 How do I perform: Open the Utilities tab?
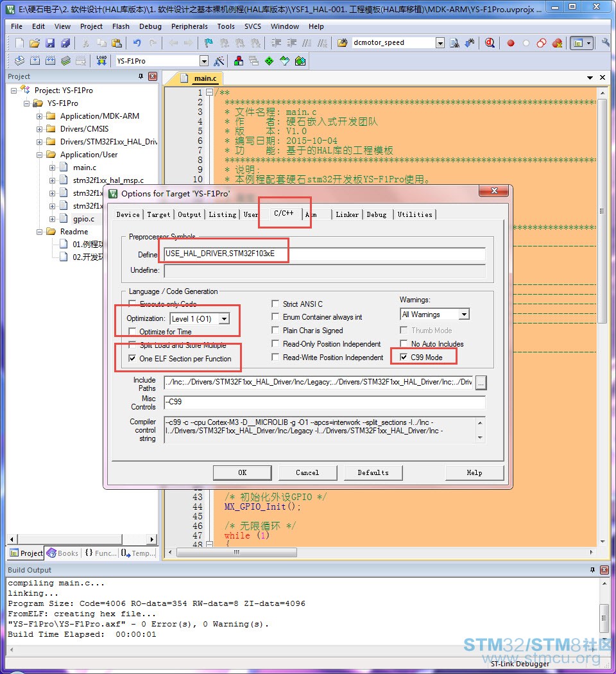pyautogui.click(x=415, y=214)
